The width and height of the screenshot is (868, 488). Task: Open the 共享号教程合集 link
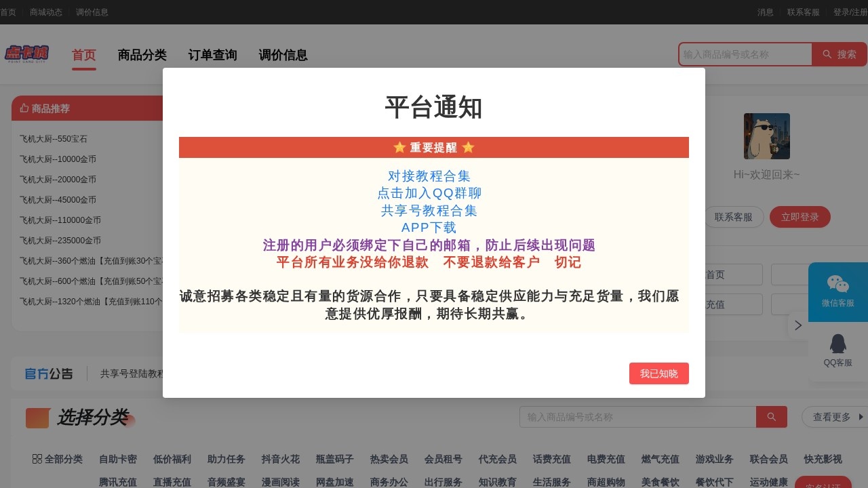(x=429, y=211)
